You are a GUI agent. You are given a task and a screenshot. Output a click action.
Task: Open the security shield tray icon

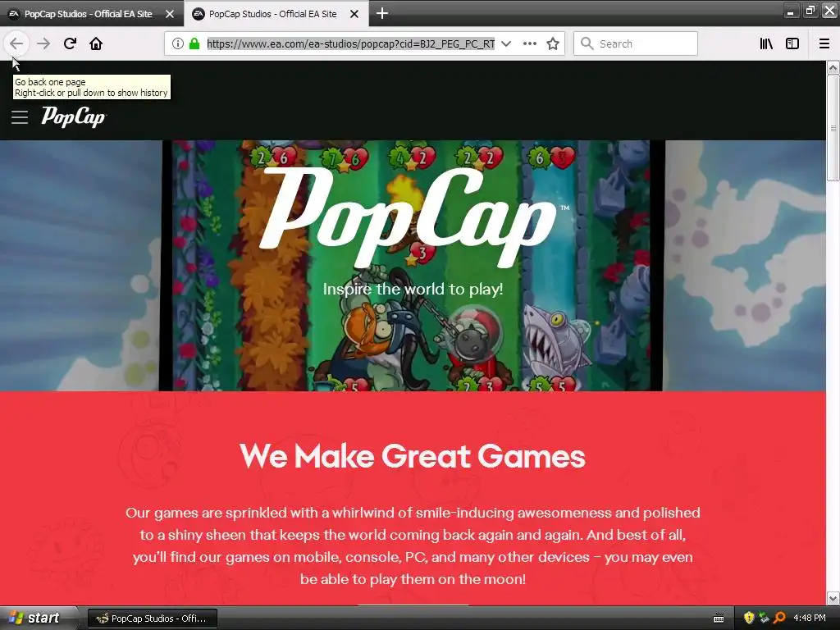click(749, 619)
